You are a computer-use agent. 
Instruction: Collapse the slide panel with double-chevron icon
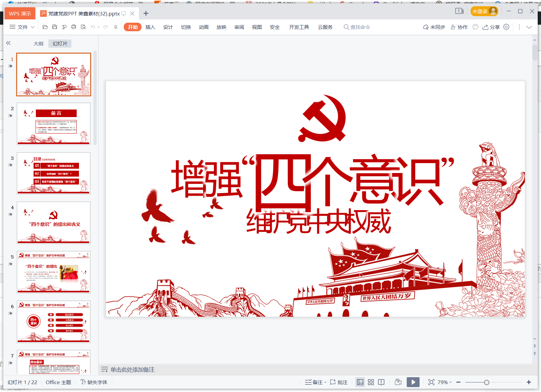[x=8, y=43]
